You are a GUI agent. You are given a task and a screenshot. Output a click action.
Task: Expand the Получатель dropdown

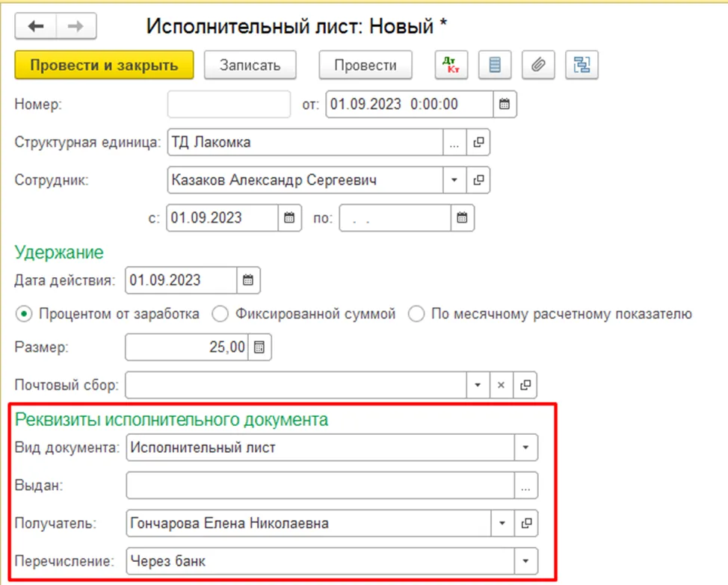pos(502,524)
